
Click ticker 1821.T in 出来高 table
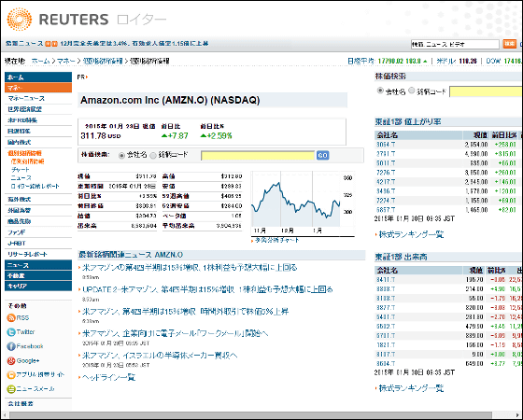(386, 345)
